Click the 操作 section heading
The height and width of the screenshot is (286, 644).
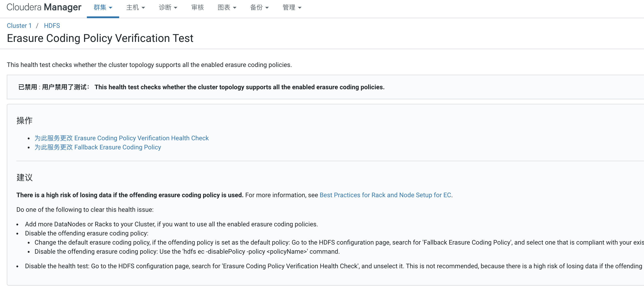25,120
